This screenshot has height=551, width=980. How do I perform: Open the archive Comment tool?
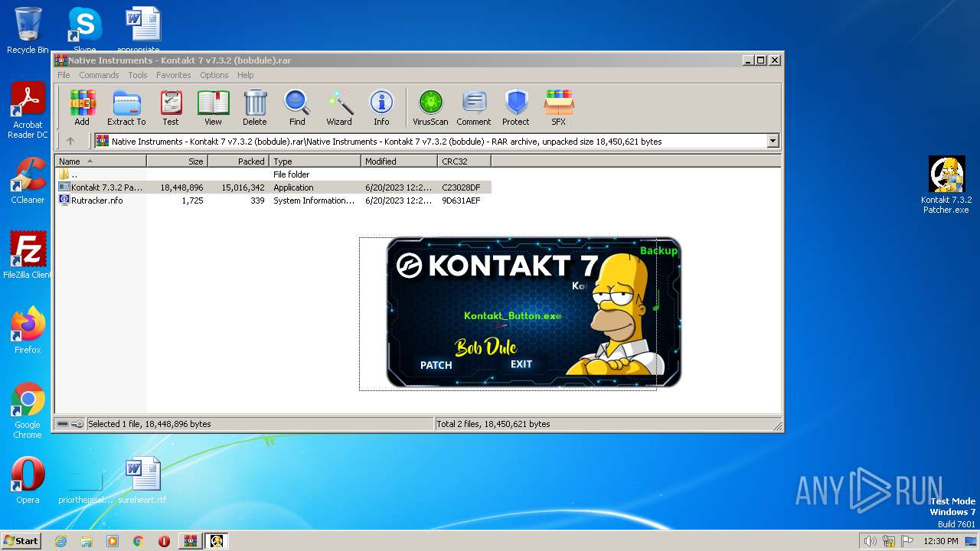(474, 107)
